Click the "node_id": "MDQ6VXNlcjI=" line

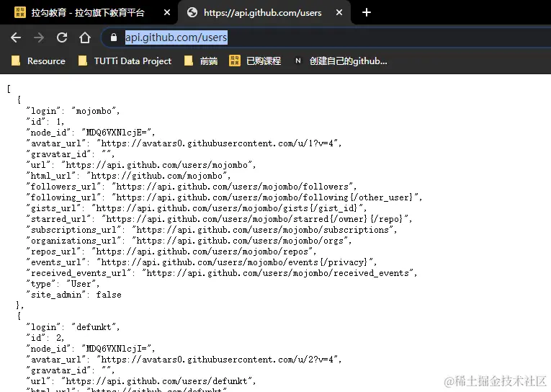91,349
